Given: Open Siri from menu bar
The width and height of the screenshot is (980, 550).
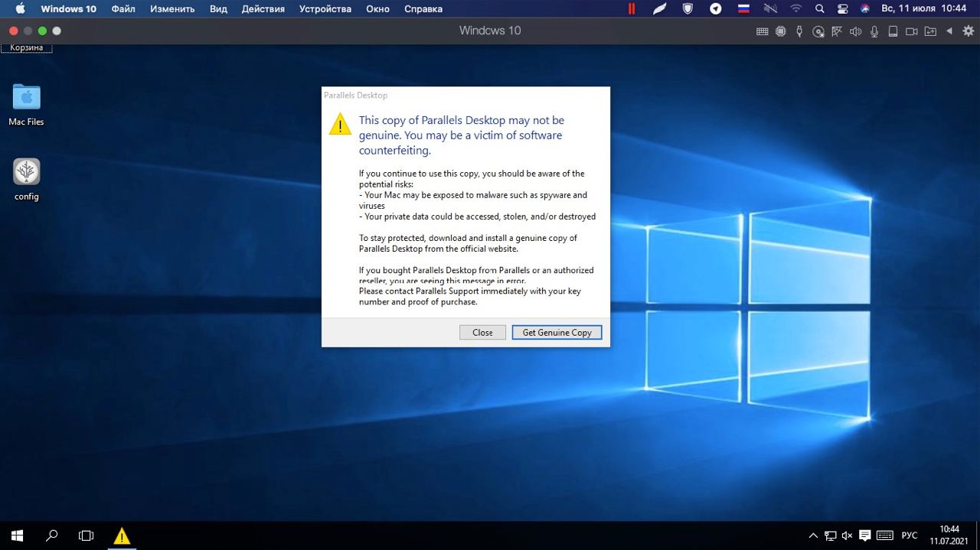Looking at the screenshot, I should tap(864, 9).
